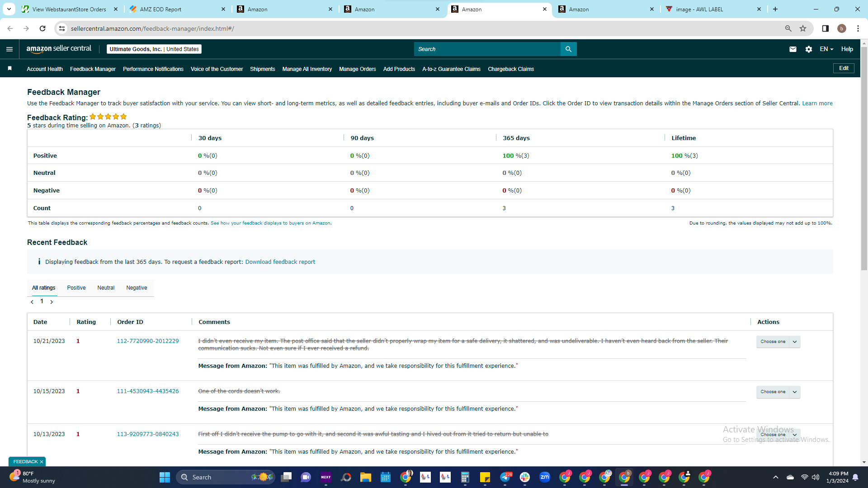Open Zoom from the taskbar
The height and width of the screenshot is (488, 868).
[545, 477]
